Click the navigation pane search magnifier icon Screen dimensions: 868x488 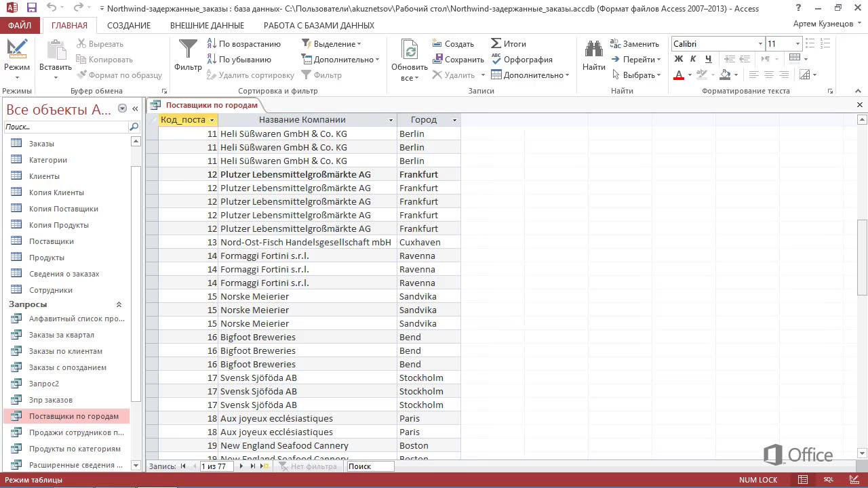pyautogui.click(x=134, y=127)
